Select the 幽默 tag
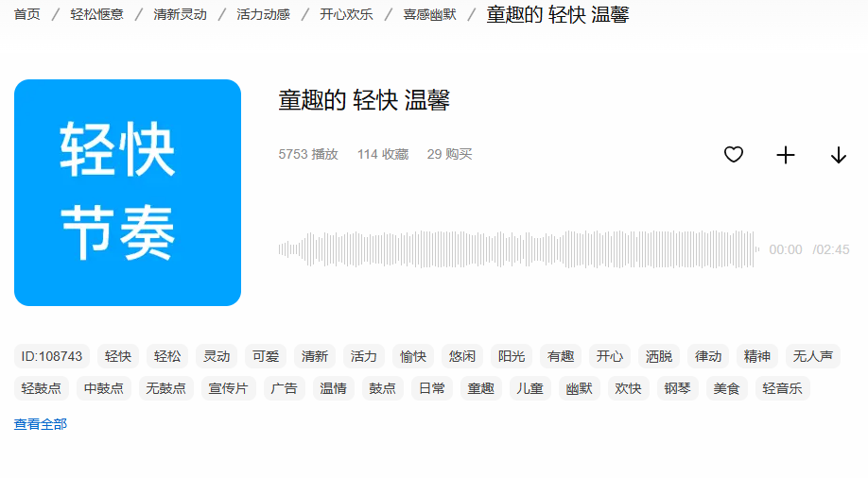868x478 pixels. click(579, 388)
